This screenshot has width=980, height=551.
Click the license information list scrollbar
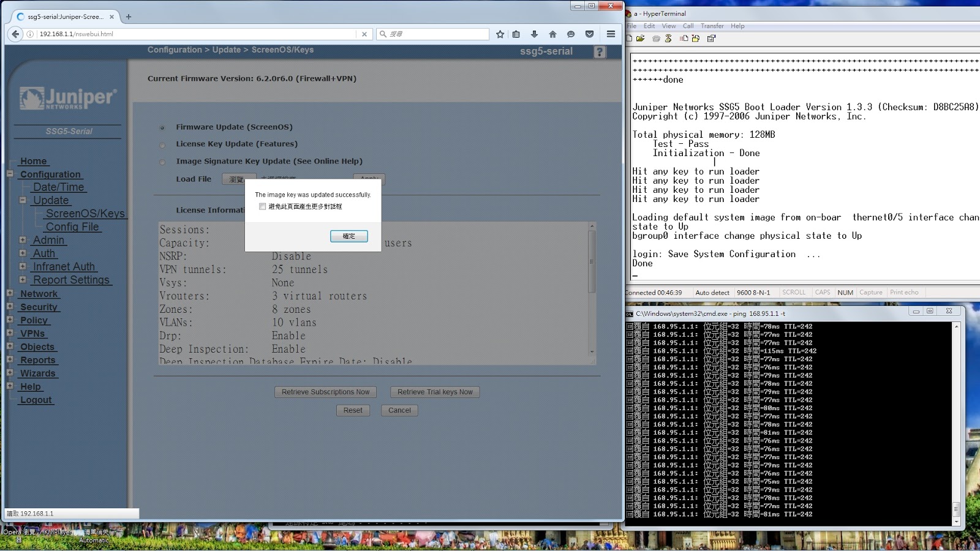tap(592, 289)
